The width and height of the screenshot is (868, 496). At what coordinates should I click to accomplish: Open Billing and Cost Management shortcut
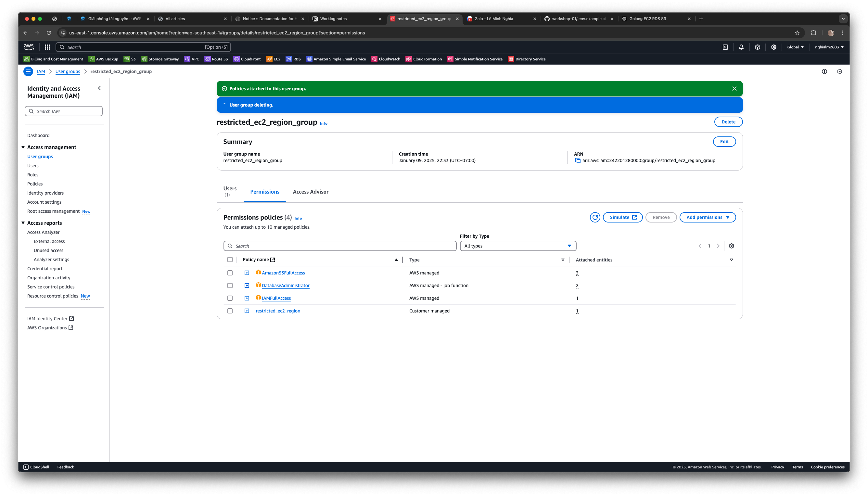pos(54,59)
